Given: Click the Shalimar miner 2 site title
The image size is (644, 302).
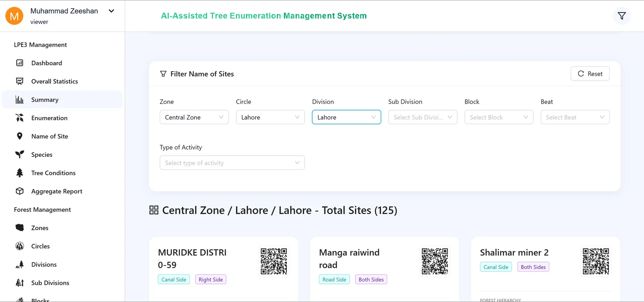Looking at the screenshot, I should 514,253.
